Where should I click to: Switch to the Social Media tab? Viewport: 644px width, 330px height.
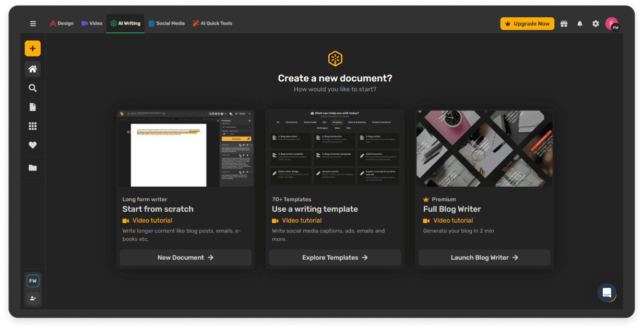tap(166, 23)
